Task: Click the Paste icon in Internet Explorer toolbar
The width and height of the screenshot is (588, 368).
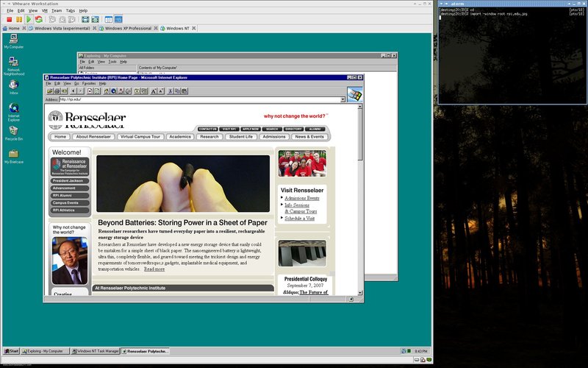Action: pyautogui.click(x=184, y=91)
